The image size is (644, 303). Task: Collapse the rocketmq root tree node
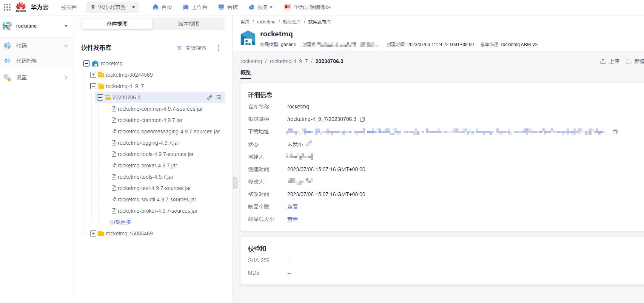click(86, 63)
